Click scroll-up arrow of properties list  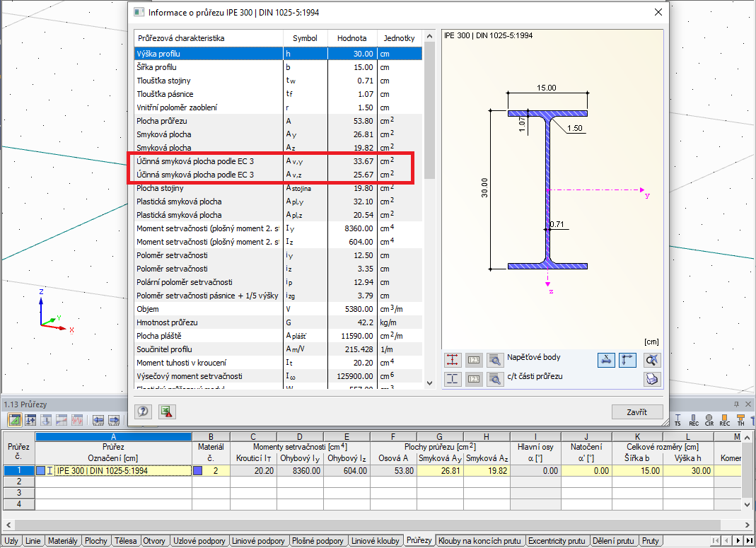(x=429, y=37)
